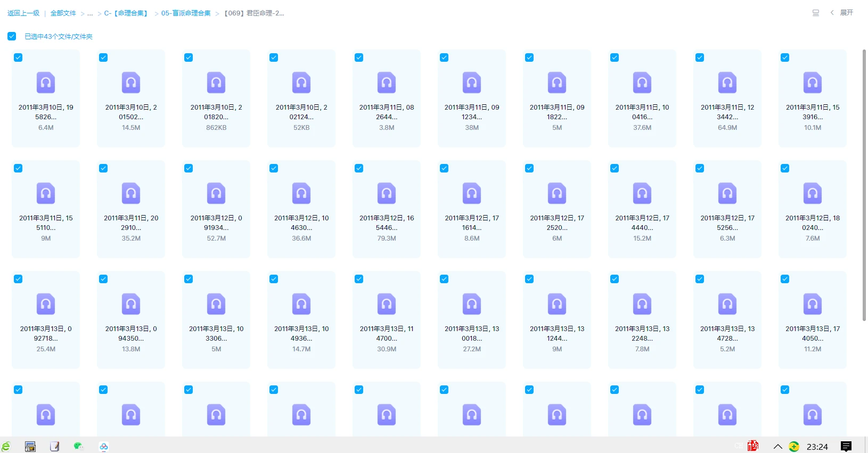Viewport: 868px width, 453px height.
Task: Open Baidu Netdisk in the taskbar
Action: coord(104,447)
